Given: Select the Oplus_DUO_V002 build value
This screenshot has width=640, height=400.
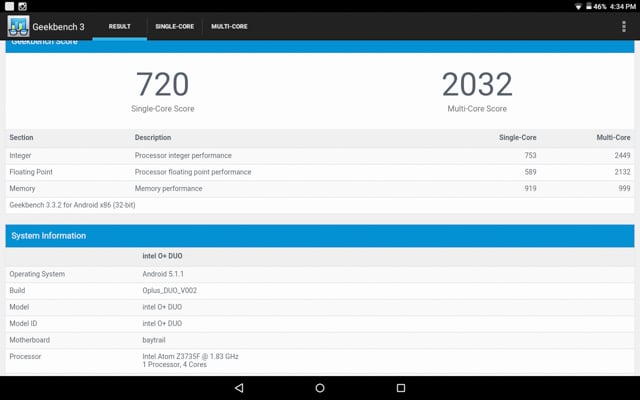Looking at the screenshot, I should (169, 290).
